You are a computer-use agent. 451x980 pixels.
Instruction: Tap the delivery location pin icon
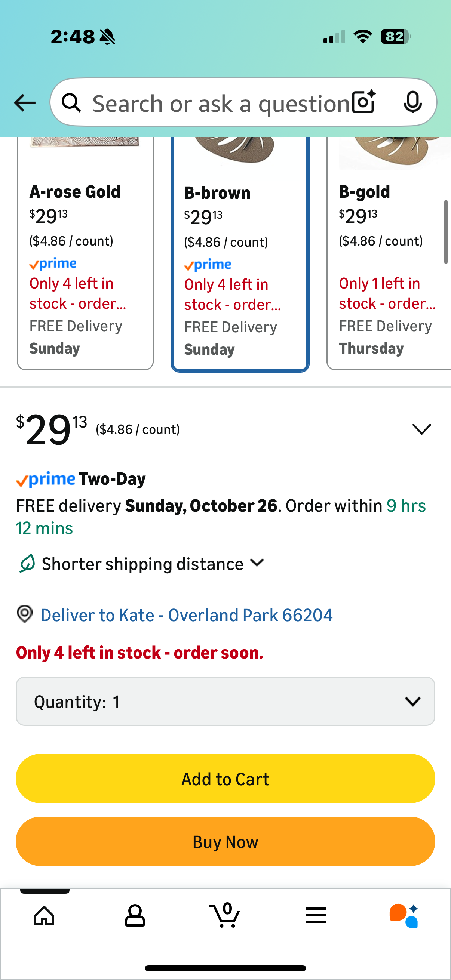click(25, 614)
